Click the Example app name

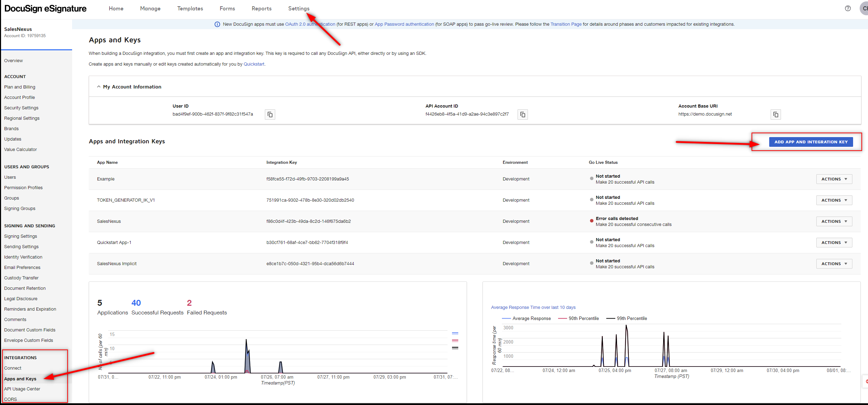(106, 179)
